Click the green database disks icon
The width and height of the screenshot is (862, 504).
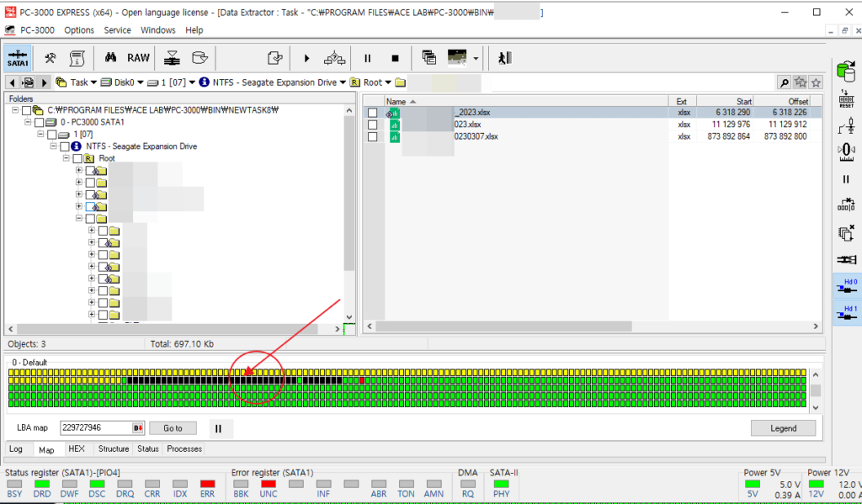tap(846, 71)
